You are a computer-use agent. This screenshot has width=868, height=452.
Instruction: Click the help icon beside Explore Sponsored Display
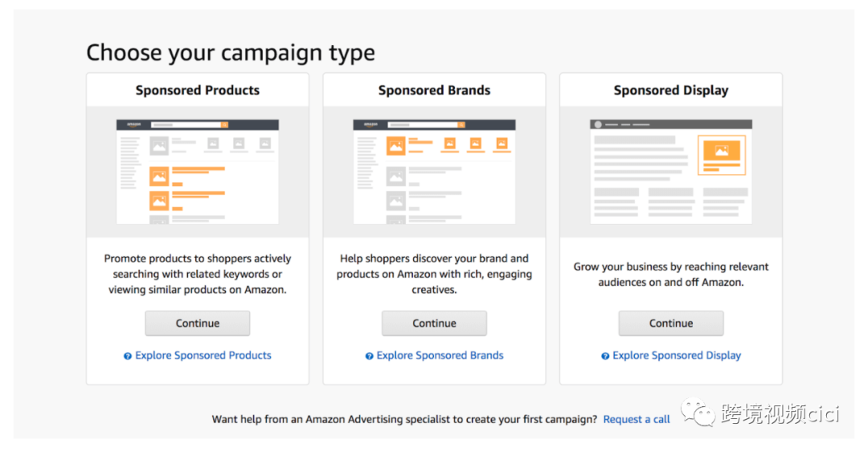click(x=605, y=356)
